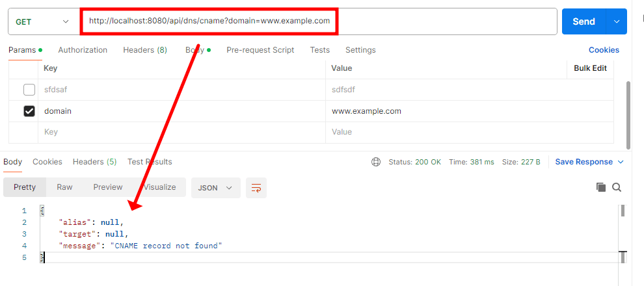Click the search response magnifier icon

coord(617,187)
